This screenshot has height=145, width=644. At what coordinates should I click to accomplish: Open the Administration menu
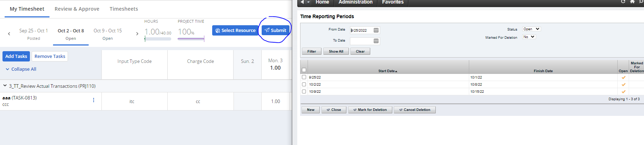[x=355, y=2]
